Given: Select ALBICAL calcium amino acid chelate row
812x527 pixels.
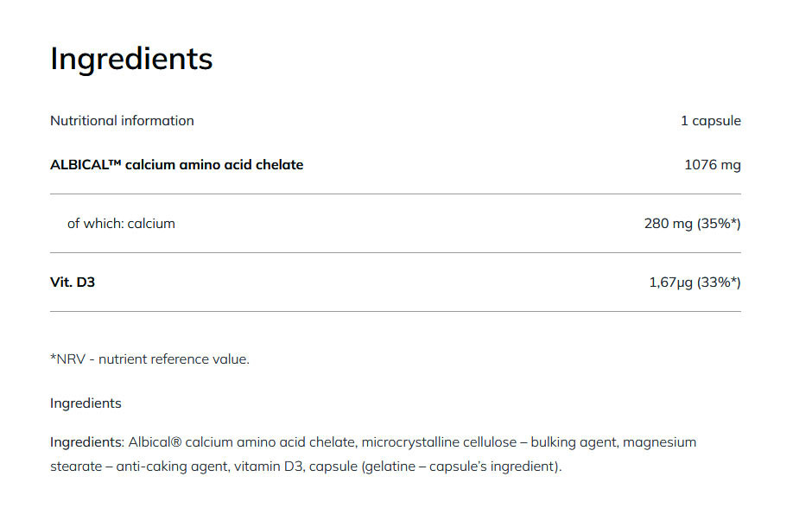Looking at the screenshot, I should (176, 164).
